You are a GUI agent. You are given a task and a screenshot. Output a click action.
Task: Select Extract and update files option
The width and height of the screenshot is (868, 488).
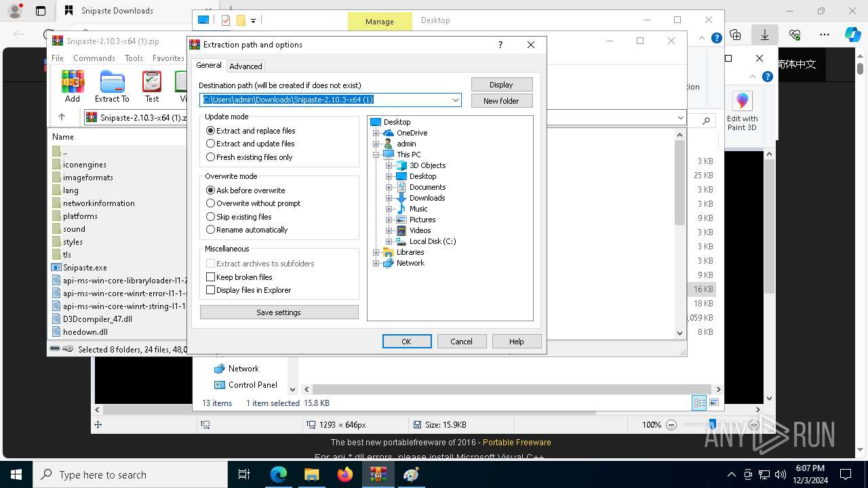coord(250,144)
